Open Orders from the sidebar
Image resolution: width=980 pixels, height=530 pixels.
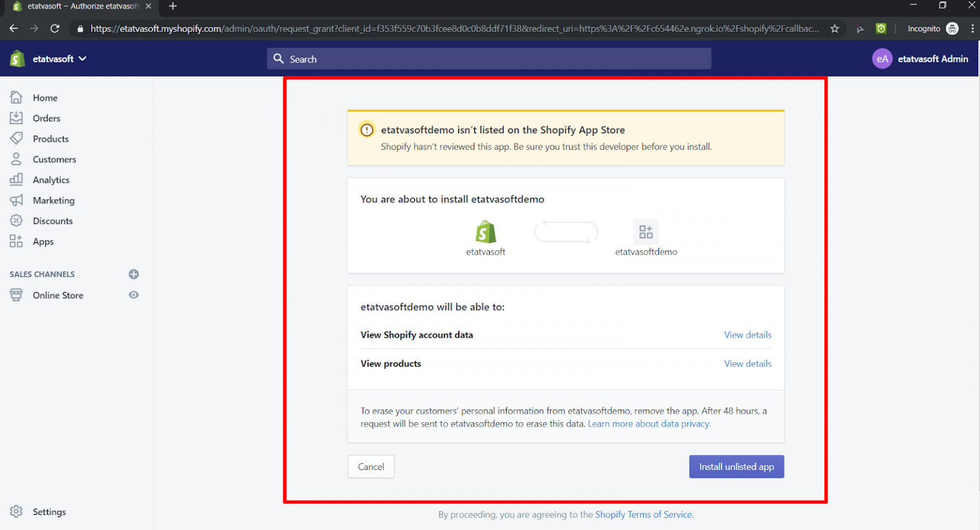coord(17,118)
